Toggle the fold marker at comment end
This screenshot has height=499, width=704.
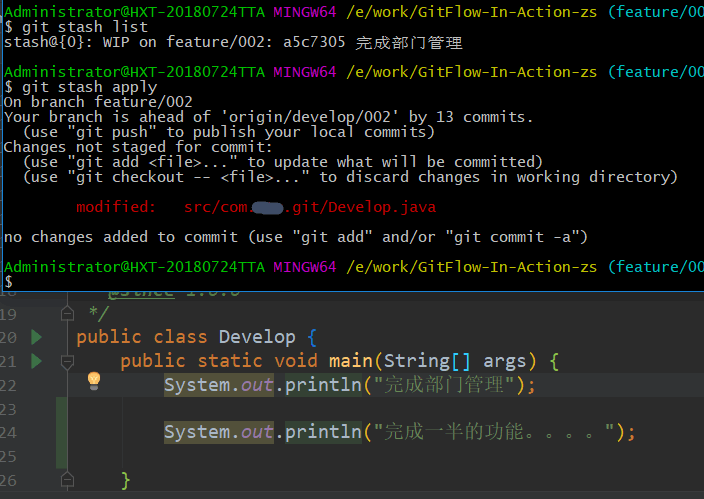[67, 313]
